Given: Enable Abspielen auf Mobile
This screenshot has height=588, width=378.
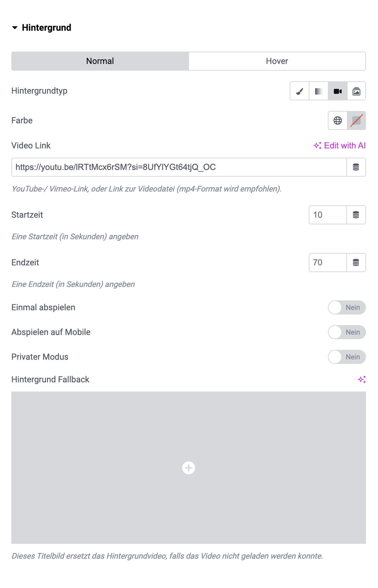Looking at the screenshot, I should (x=347, y=332).
